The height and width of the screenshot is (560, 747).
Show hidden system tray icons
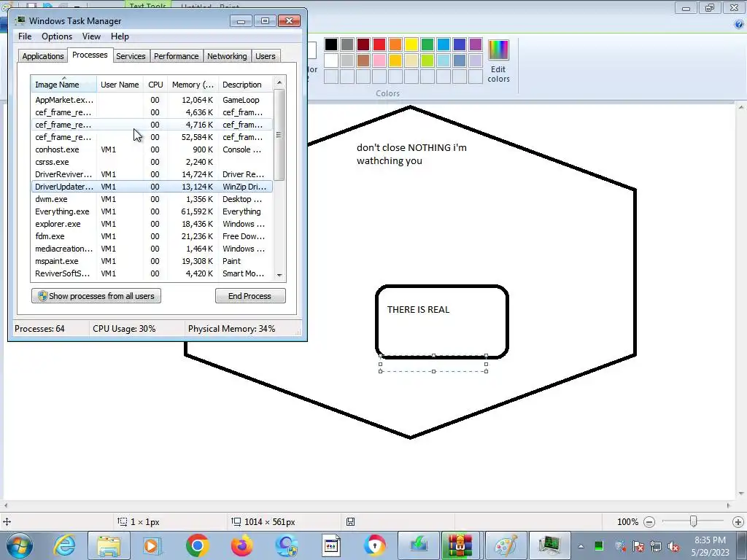click(x=581, y=546)
